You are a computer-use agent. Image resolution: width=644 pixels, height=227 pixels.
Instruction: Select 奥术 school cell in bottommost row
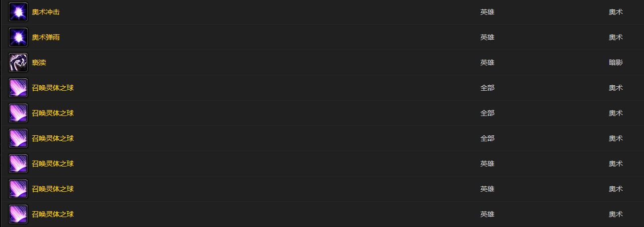[616, 214]
